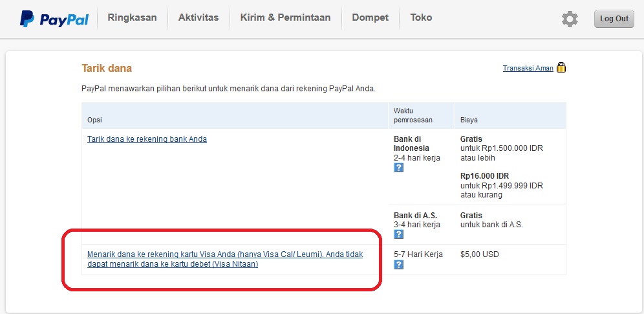This screenshot has height=314, width=644.
Task: Click the Bank di A.S. text
Action: pos(415,216)
